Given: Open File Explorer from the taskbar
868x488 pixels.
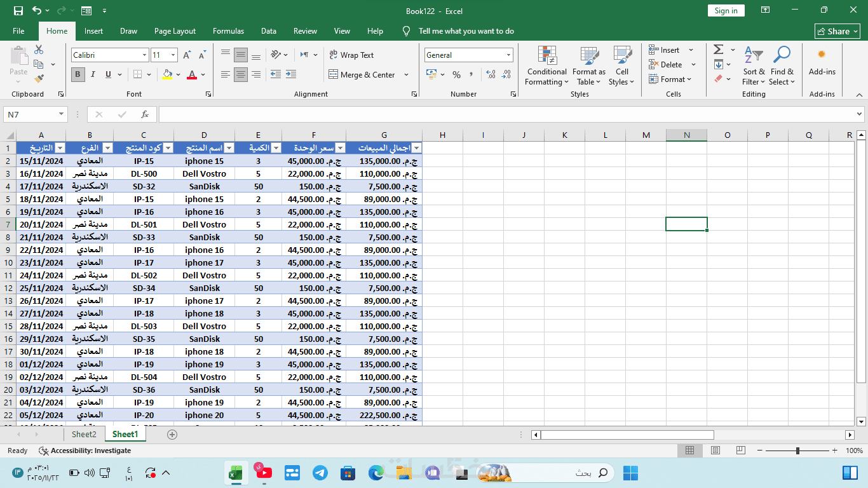Looking at the screenshot, I should 404,473.
